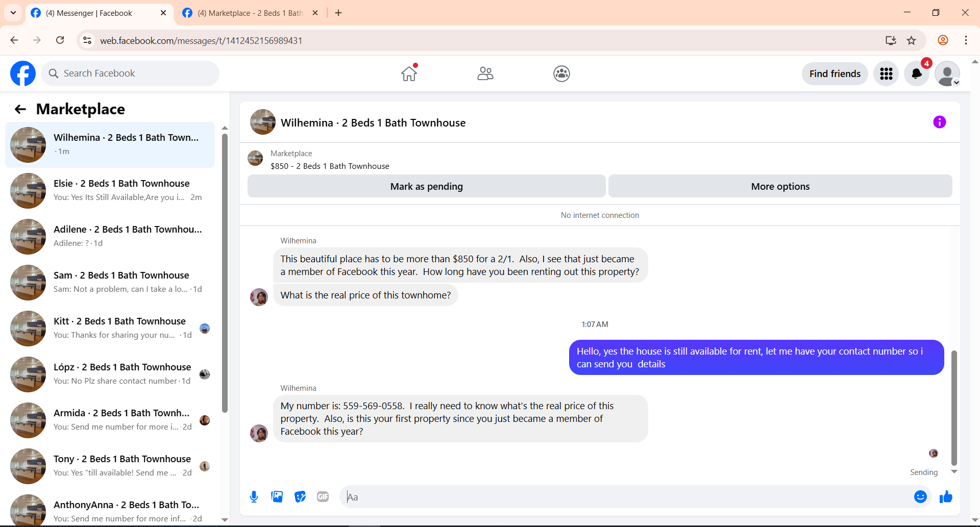Image resolution: width=980 pixels, height=527 pixels.
Task: Switch to the Marketplace 2 Beds browser tab
Action: (x=250, y=13)
